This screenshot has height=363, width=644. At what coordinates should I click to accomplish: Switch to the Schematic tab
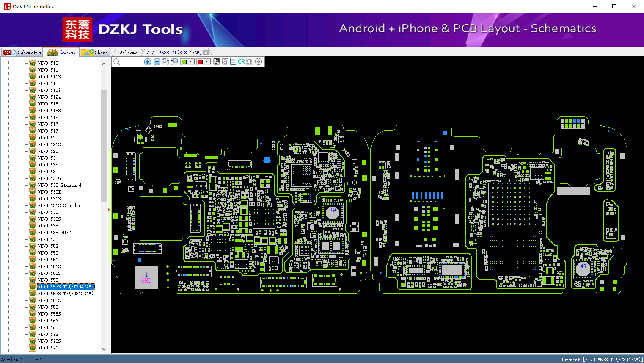click(x=22, y=53)
